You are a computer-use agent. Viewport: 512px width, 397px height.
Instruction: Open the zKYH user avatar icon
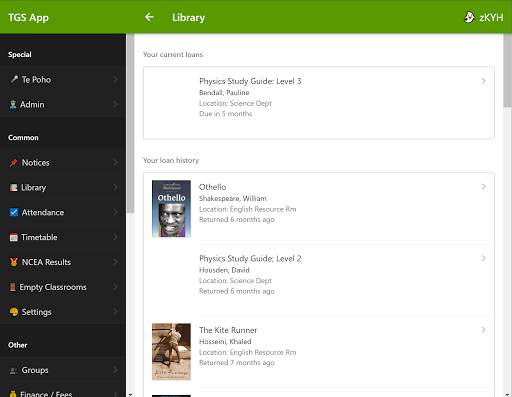(x=469, y=17)
